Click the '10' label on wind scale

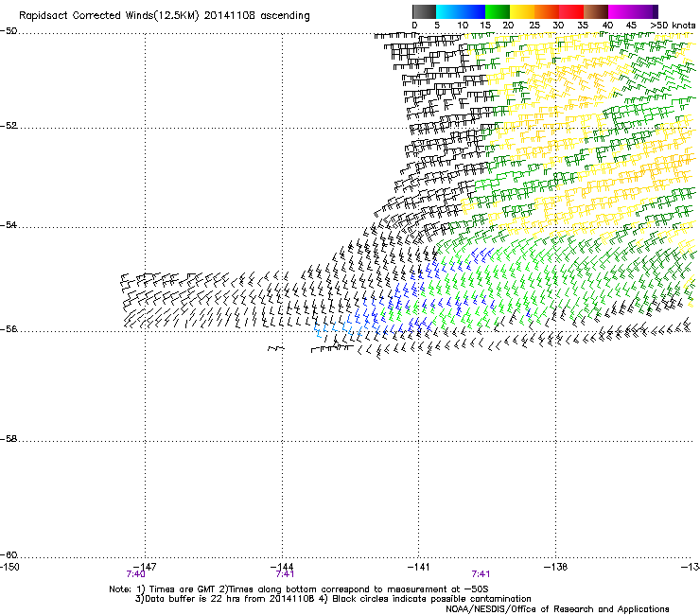tap(463, 26)
